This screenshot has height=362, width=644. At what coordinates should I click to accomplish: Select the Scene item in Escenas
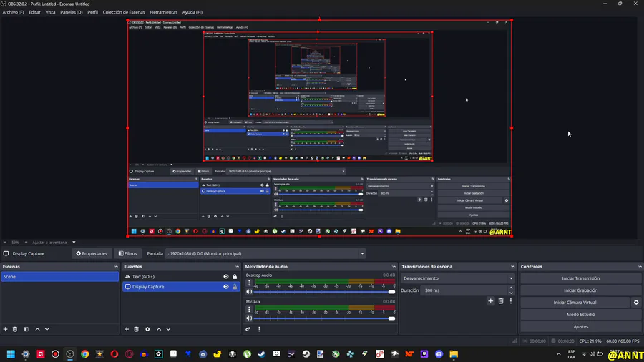(59, 277)
